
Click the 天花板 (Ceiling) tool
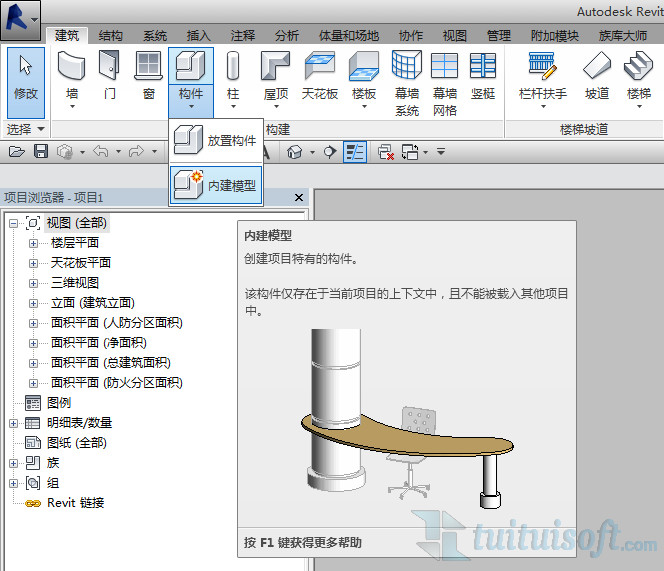[319, 76]
